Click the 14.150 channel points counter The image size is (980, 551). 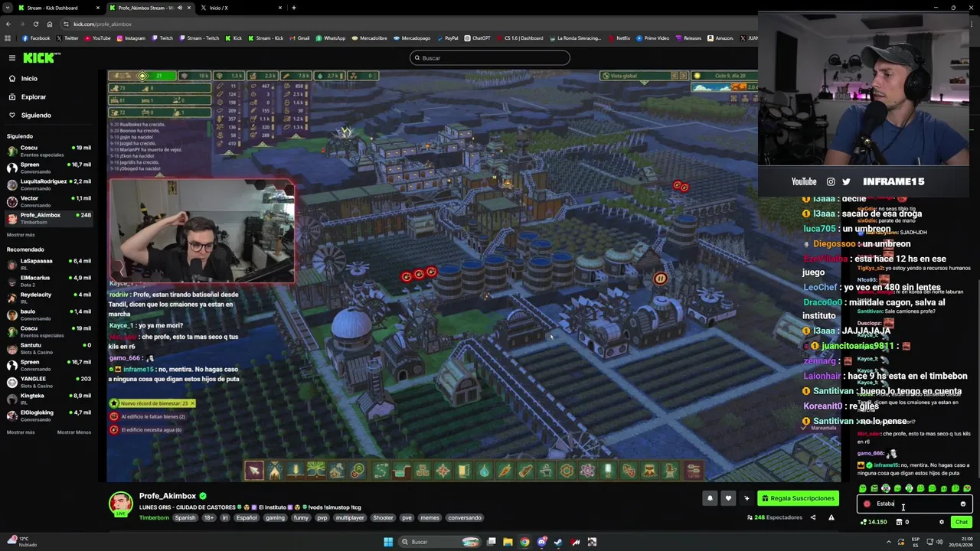874,523
